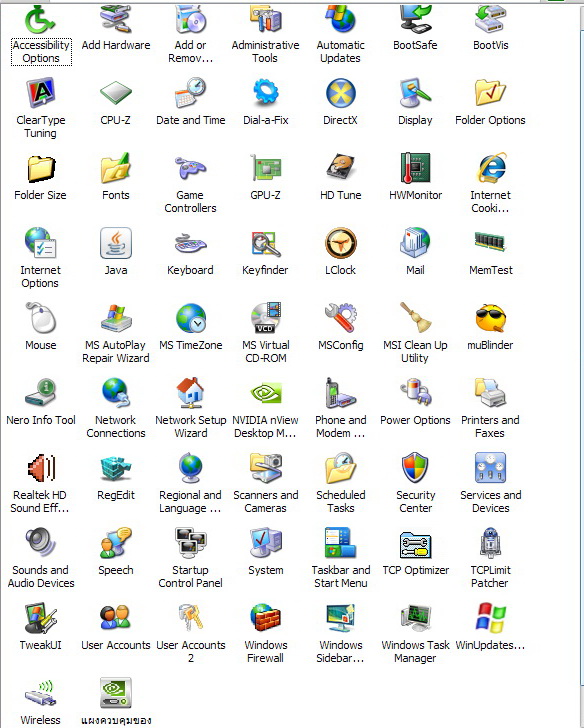Click the MSConfig wrench and gear icon

click(340, 318)
